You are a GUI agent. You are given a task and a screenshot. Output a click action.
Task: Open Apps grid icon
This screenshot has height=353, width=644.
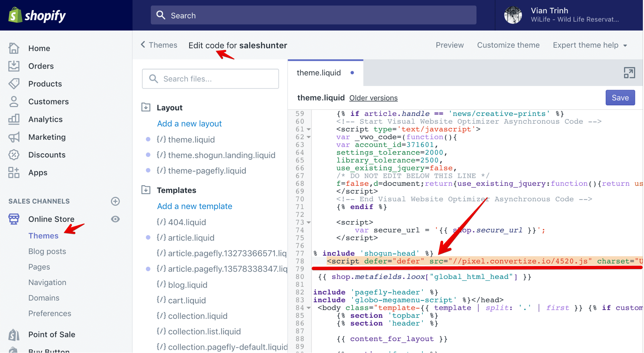14,173
